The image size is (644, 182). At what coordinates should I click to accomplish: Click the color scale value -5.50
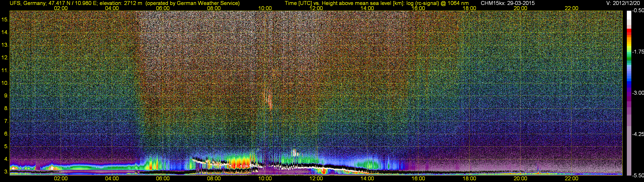click(x=638, y=175)
